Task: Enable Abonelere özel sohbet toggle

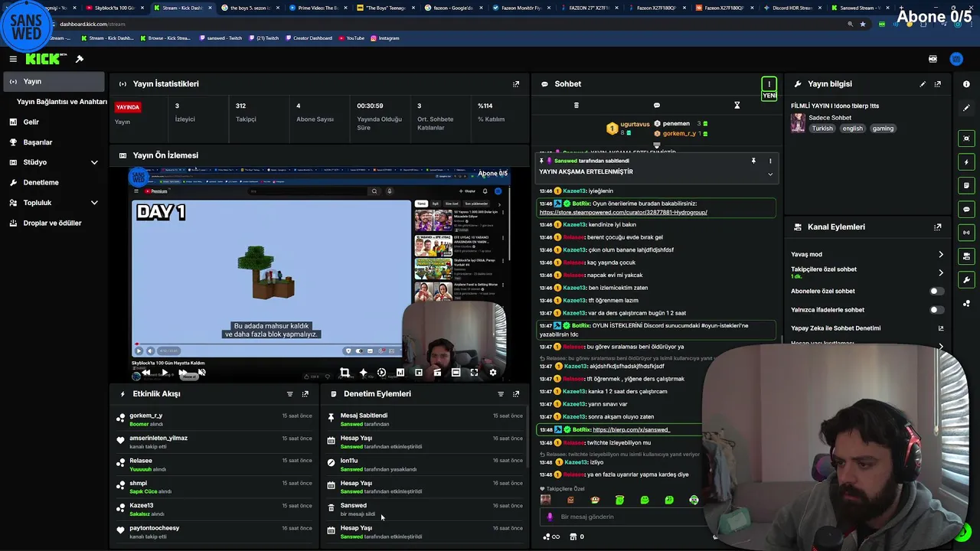Action: pyautogui.click(x=936, y=292)
